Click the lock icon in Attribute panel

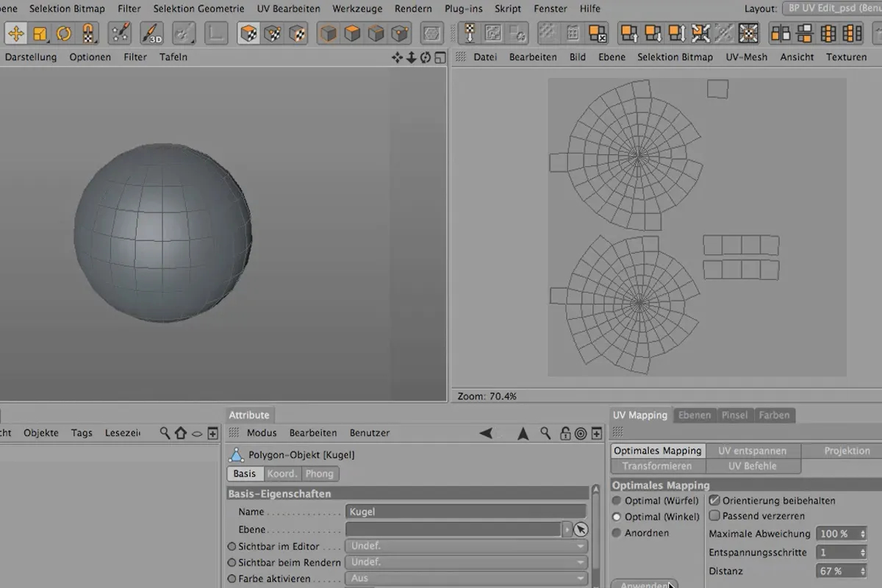[564, 434]
